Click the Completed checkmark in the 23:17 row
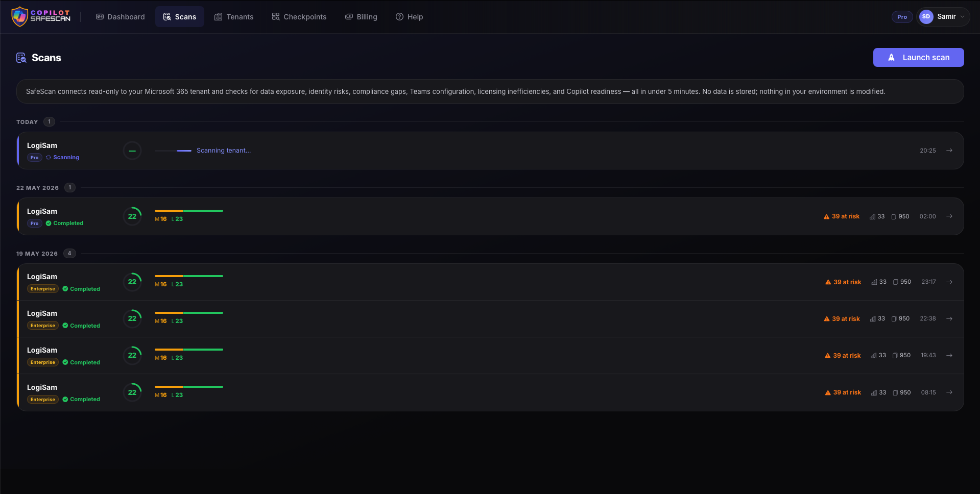This screenshot has width=980, height=494. tap(65, 289)
